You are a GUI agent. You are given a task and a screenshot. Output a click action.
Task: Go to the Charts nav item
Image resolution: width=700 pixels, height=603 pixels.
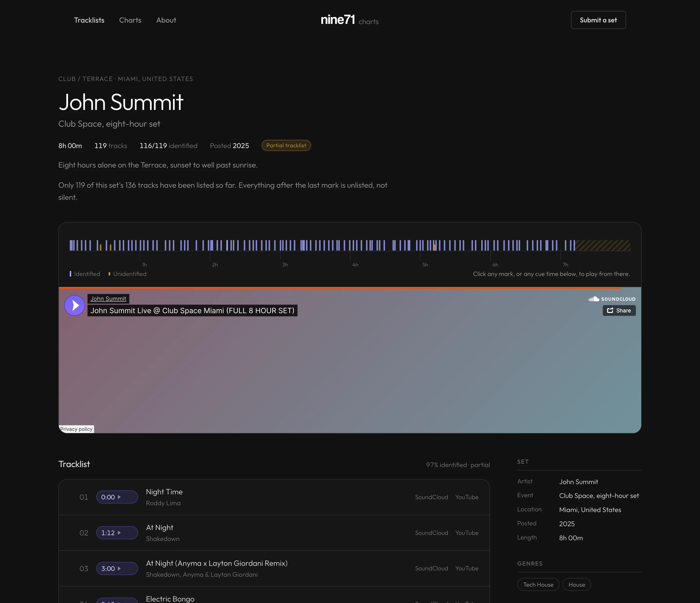coord(130,20)
